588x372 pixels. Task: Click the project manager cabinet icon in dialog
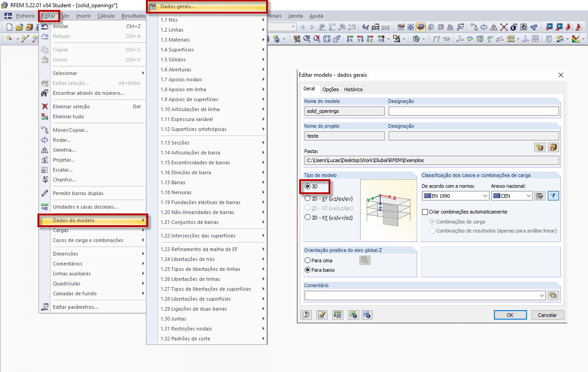(553, 147)
